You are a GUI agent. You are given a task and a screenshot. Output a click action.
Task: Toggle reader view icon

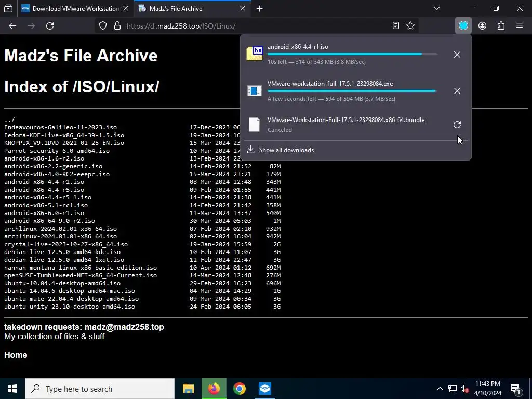click(395, 26)
